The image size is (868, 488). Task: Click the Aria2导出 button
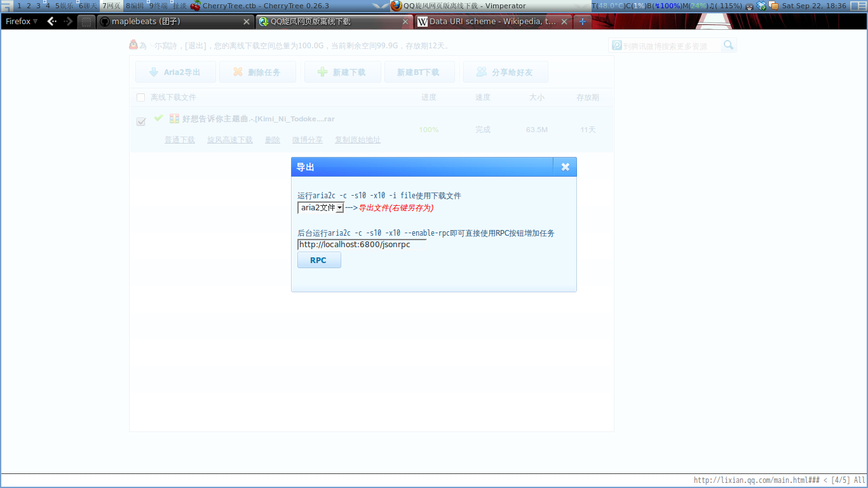click(175, 72)
